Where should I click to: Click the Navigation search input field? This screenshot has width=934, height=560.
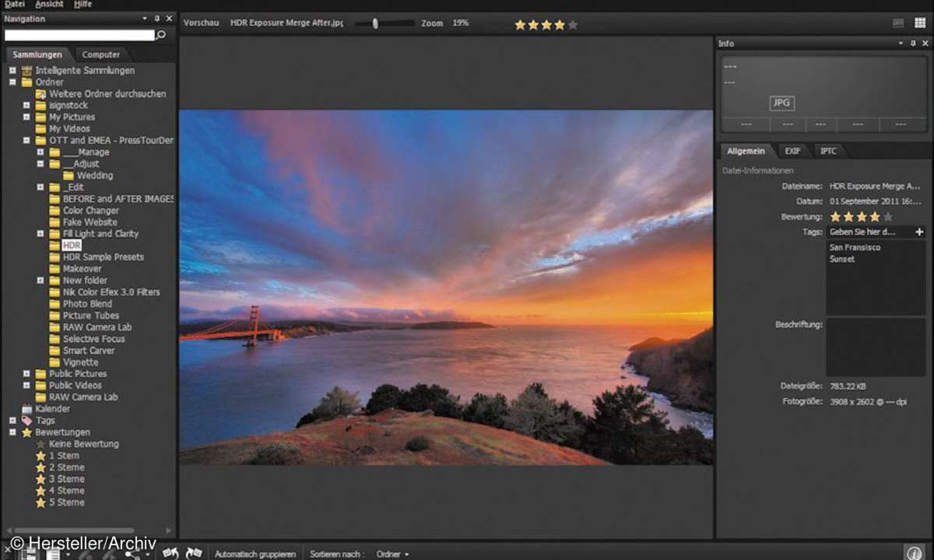[x=79, y=35]
